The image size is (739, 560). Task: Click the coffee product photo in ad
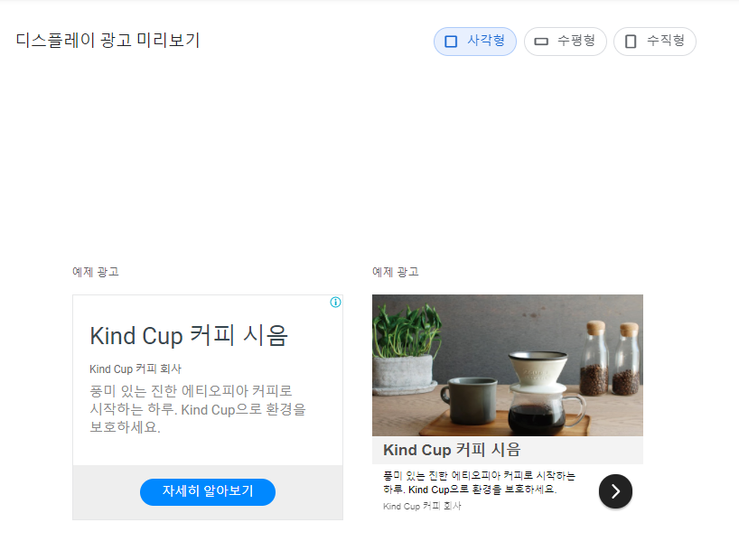click(x=508, y=365)
